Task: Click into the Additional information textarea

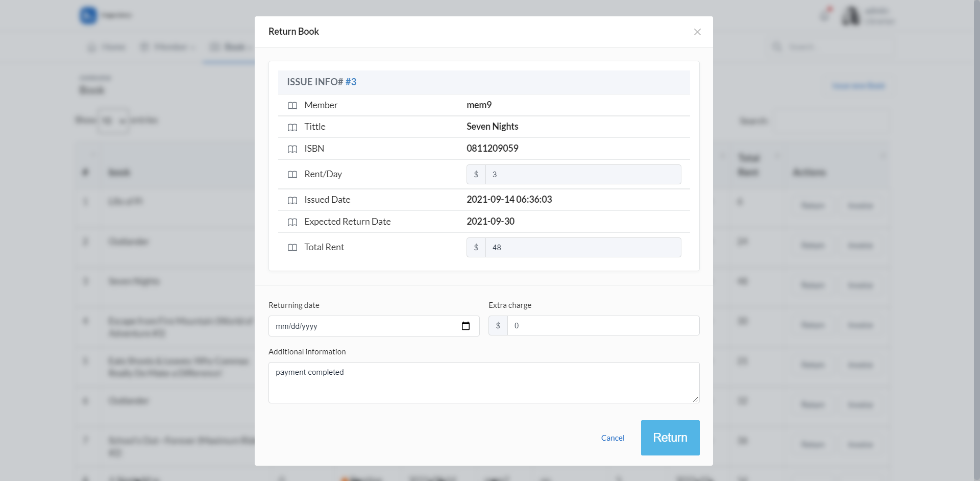Action: [x=484, y=382]
